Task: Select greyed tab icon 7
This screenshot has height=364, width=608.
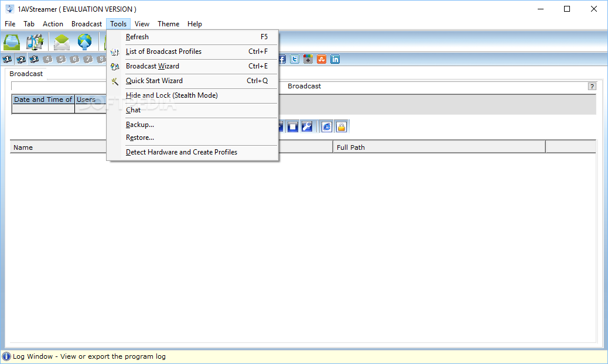Action: pos(88,59)
